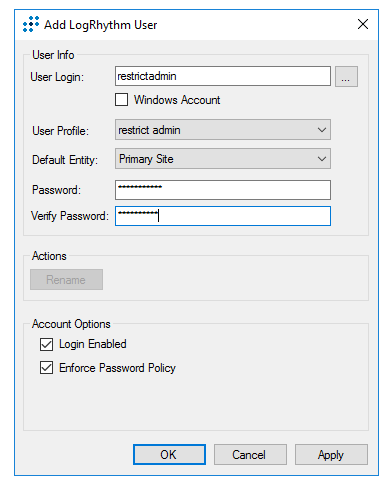Viewport: 389px width, 484px height.
Task: Click inside the Verify Password field
Action: [223, 216]
